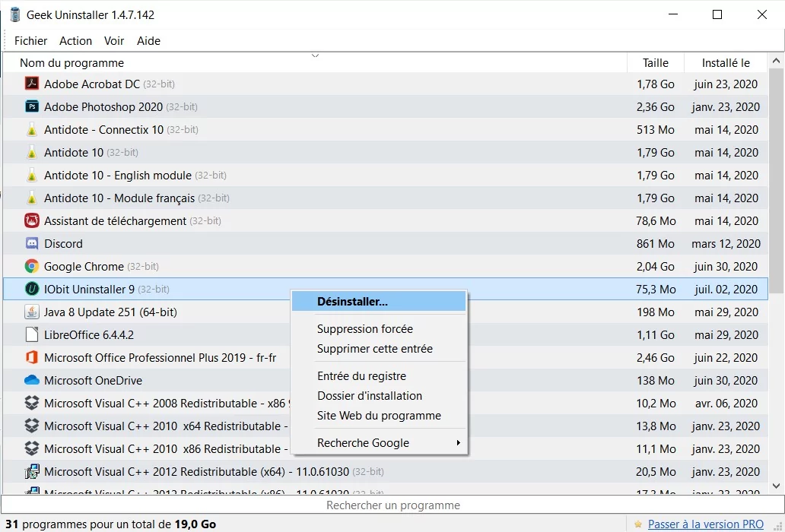The image size is (785, 532).
Task: Open the Passer à la version PRO link
Action: (x=706, y=524)
